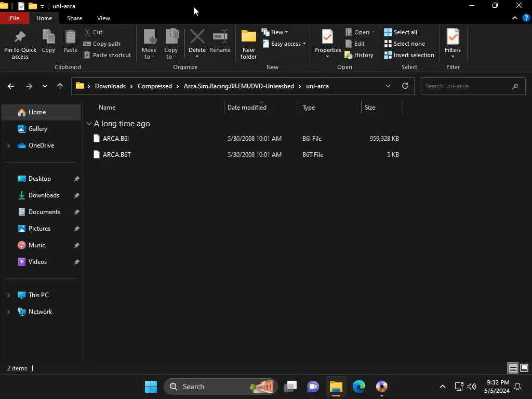
Task: Expand the Network tree node
Action: [x=8, y=312]
